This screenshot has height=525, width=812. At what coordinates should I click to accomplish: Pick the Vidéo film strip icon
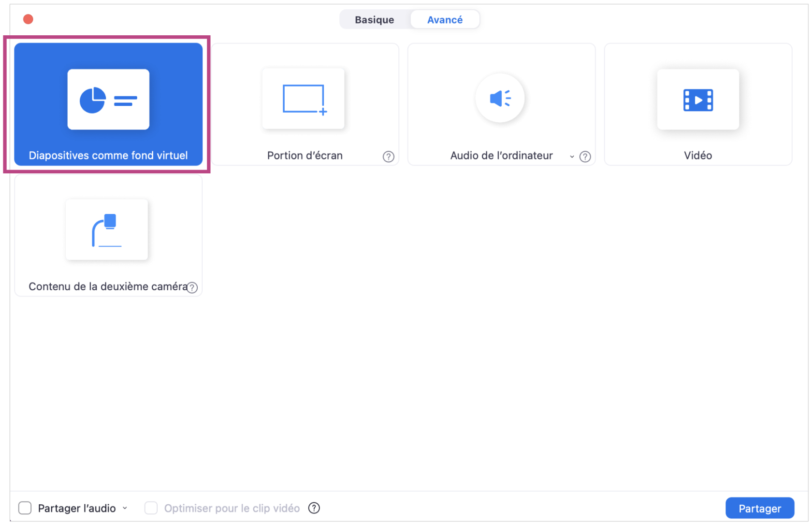point(697,100)
